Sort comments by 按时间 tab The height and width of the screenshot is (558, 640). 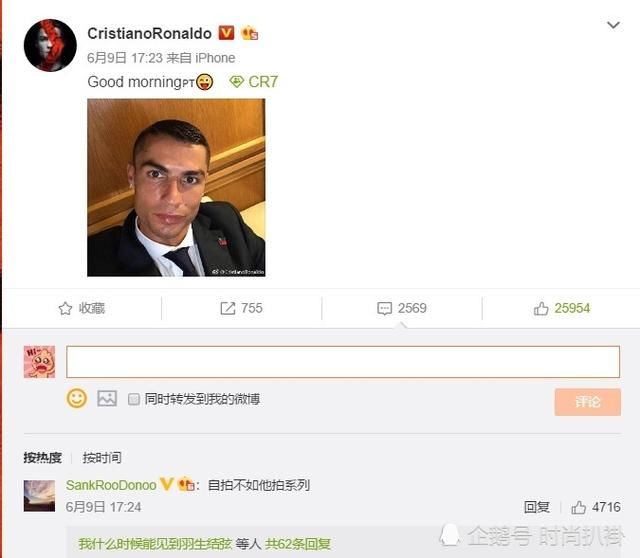(102, 458)
